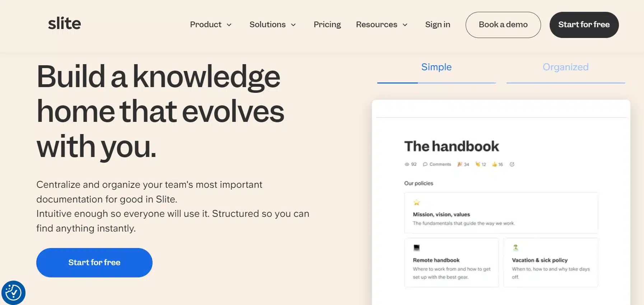This screenshot has height=305, width=644.
Task: Select the star icon on Mission, vision, values card
Action: [417, 202]
